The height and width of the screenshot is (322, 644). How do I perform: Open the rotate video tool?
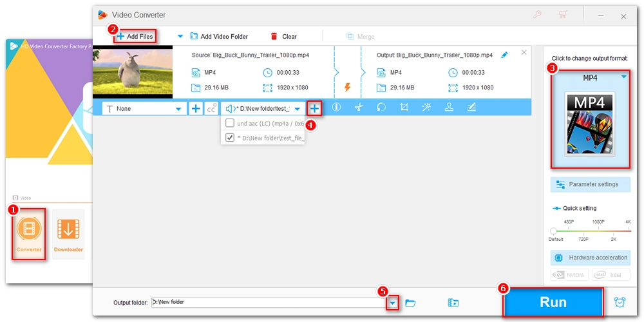tap(381, 108)
